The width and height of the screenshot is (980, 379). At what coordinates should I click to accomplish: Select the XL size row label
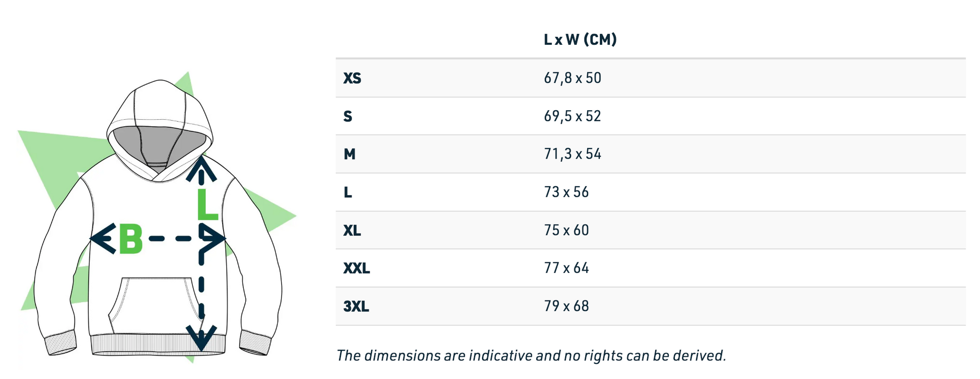(353, 231)
